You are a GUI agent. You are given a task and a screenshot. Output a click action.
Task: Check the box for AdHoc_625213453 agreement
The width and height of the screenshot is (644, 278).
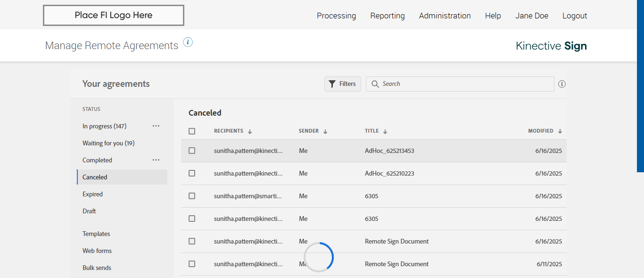pos(192,151)
